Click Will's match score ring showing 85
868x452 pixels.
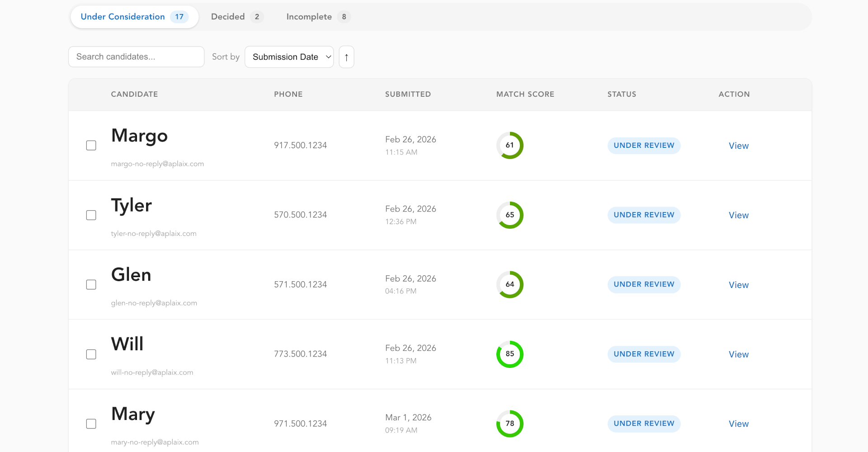pos(509,354)
